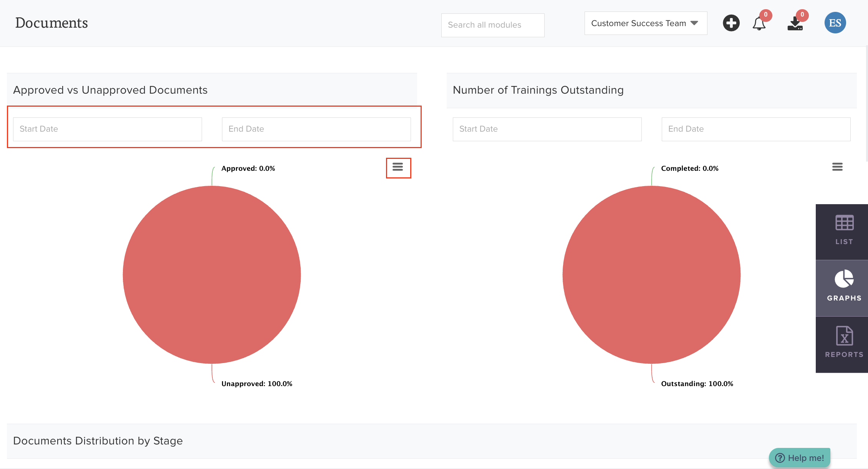Set Start Date for Trainings Outstanding chart
Image resolution: width=868 pixels, height=469 pixels.
[547, 129]
